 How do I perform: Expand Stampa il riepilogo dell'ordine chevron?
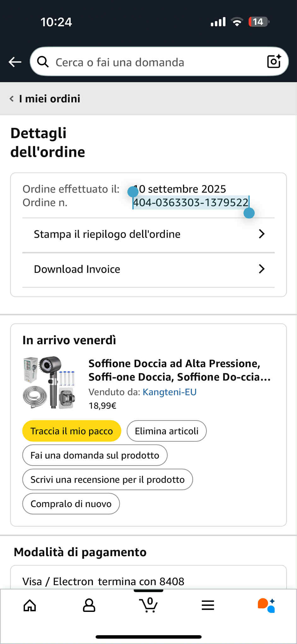coord(261,234)
